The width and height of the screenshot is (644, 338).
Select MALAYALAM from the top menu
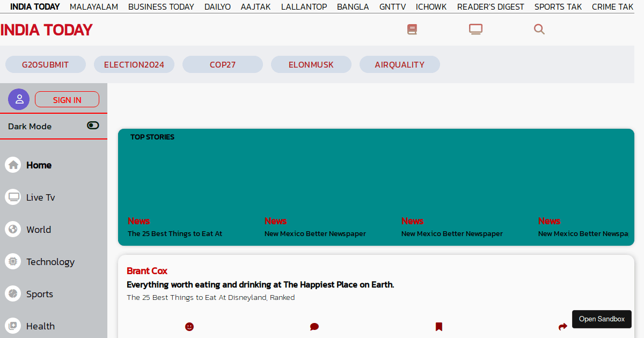pyautogui.click(x=94, y=6)
